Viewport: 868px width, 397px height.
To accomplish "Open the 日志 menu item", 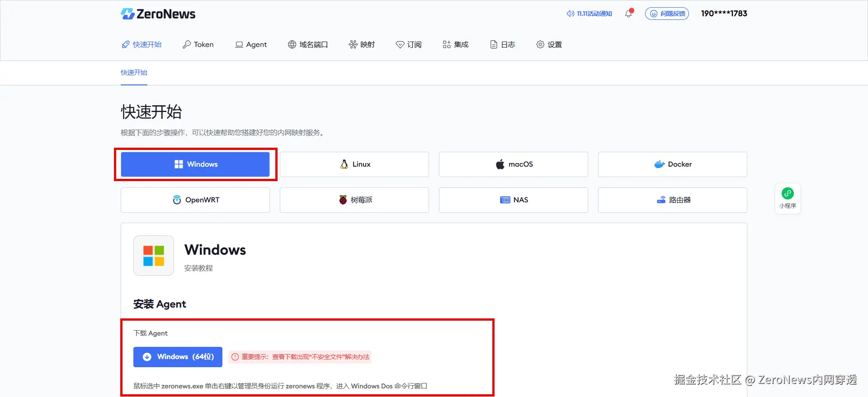I will point(503,44).
